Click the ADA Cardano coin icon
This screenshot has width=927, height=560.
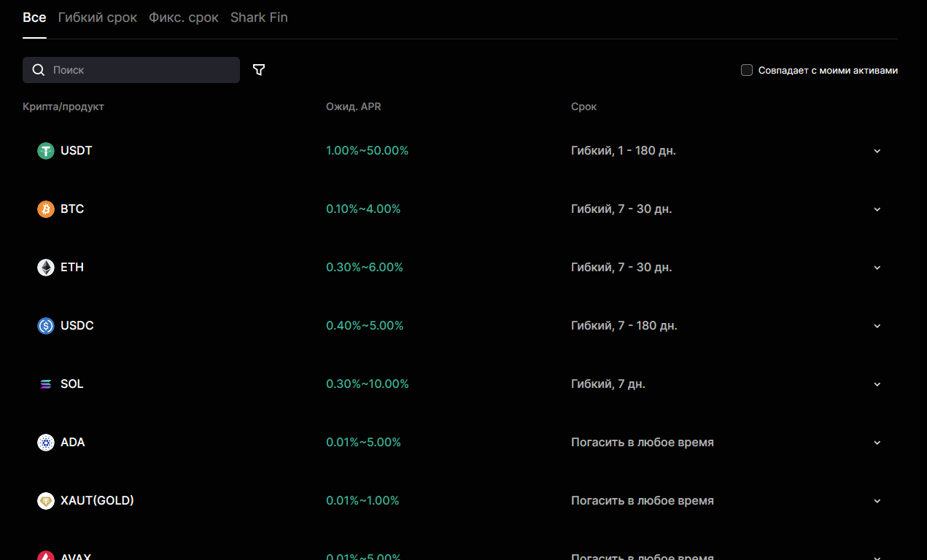click(x=46, y=443)
